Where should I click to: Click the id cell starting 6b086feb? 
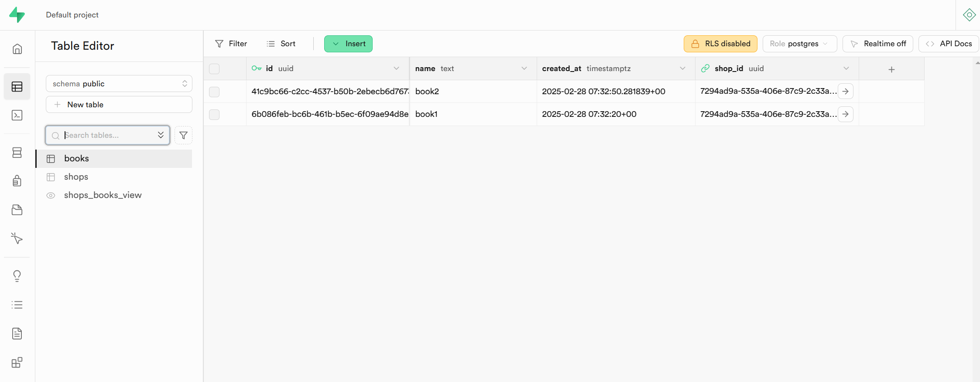click(328, 114)
